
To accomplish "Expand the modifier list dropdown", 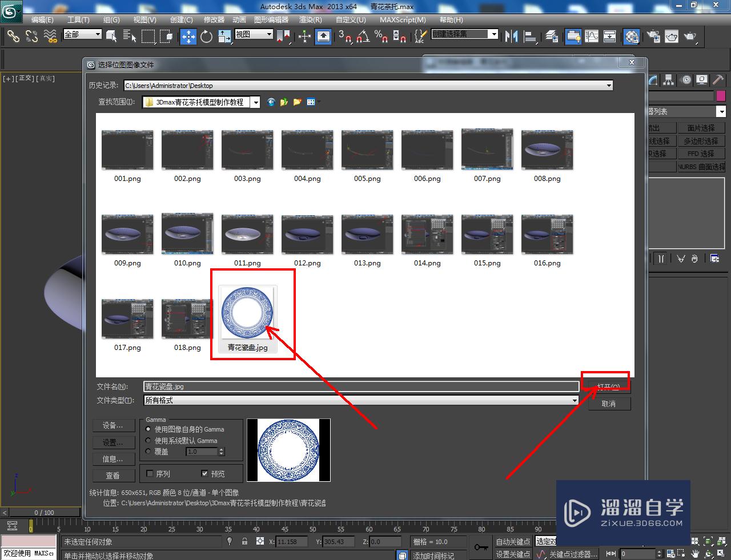I will (x=722, y=112).
